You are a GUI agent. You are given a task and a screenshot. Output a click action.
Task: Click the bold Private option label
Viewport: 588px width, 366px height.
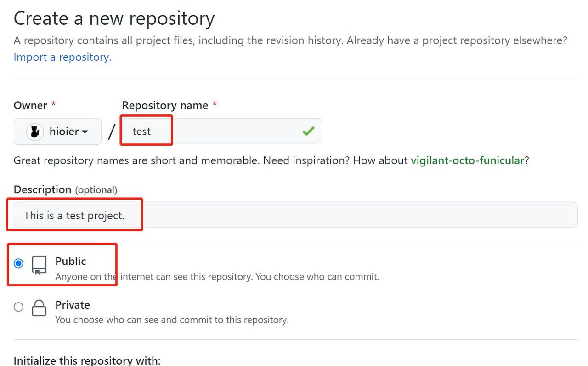(x=73, y=305)
